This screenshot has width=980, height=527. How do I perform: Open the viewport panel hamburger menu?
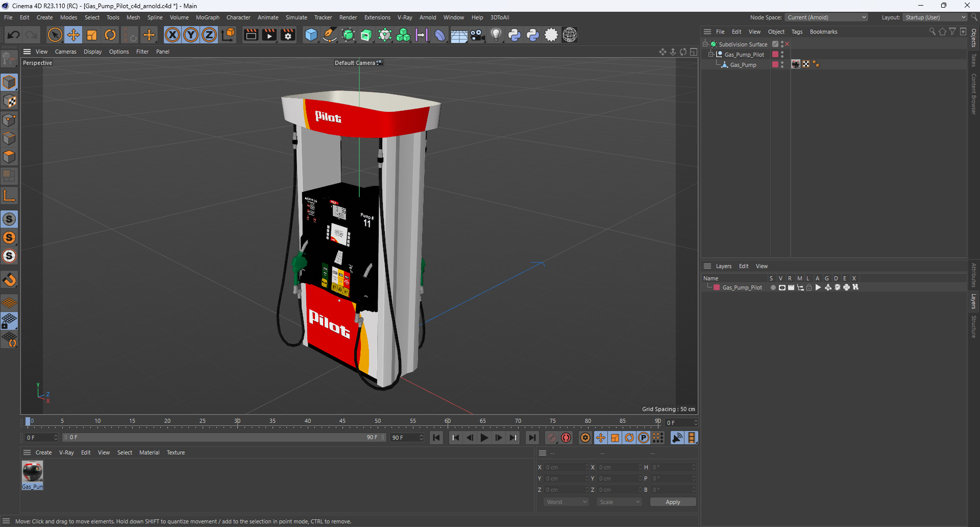pos(27,52)
